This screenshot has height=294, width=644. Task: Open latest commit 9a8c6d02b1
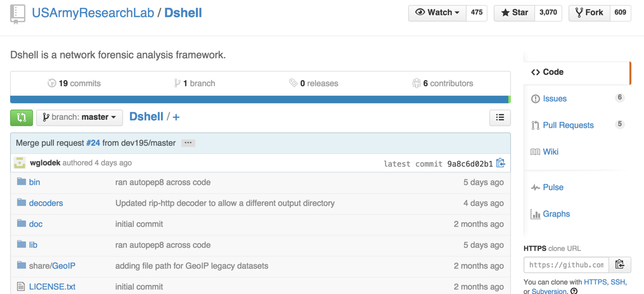click(x=470, y=164)
